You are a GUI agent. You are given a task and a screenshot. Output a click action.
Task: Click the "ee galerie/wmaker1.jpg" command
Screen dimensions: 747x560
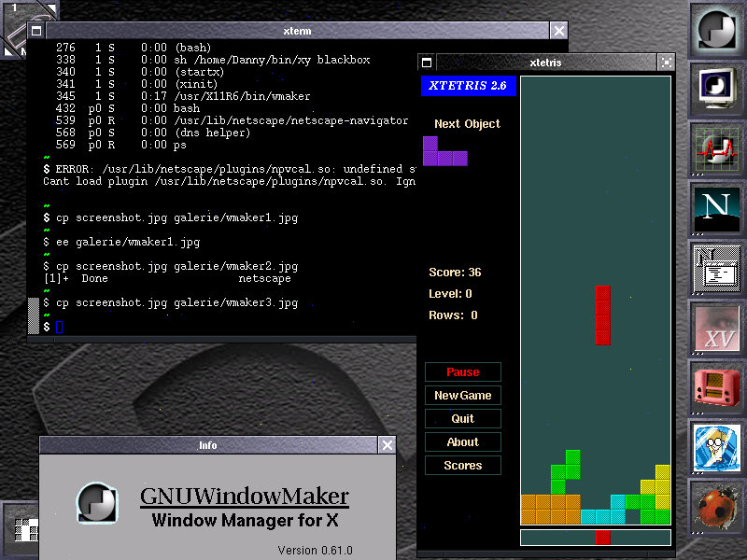128,242
